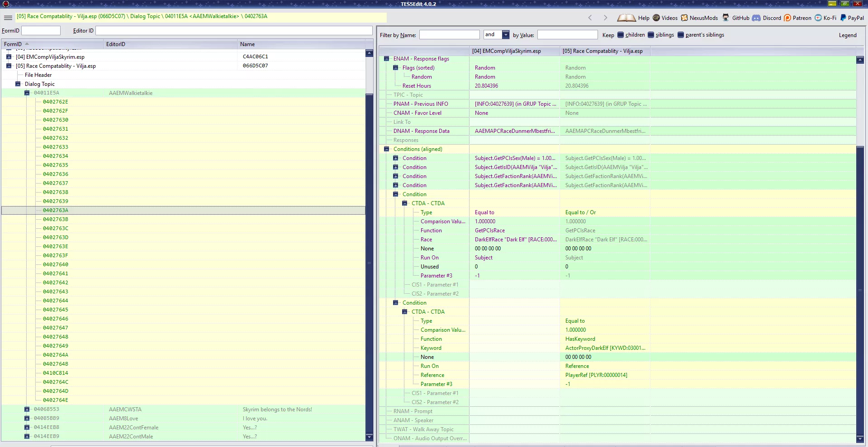Expand the 0414EEB8 AAEM22ContFemale topic
This screenshot has height=447, width=868.
click(27, 428)
